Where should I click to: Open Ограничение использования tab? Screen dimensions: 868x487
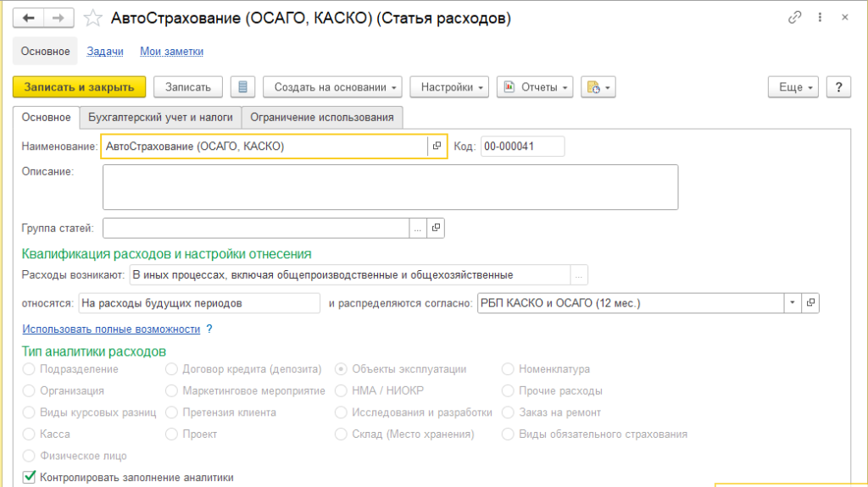322,118
